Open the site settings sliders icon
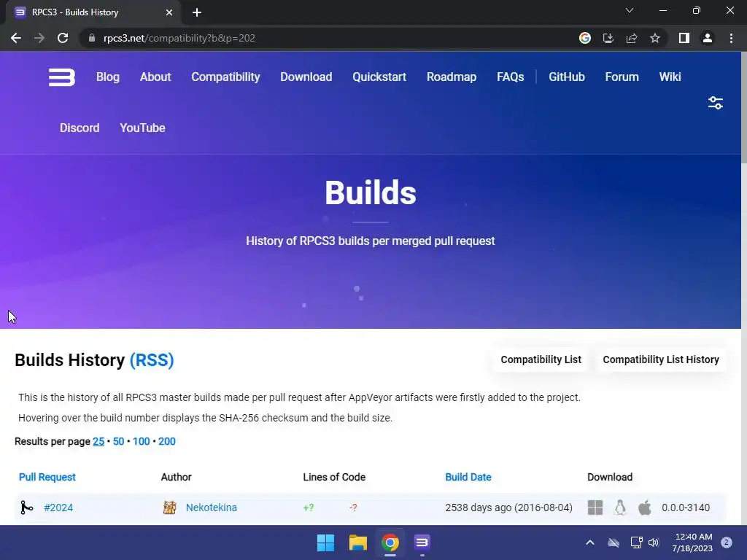Screen dimensions: 747x560 pos(715,102)
